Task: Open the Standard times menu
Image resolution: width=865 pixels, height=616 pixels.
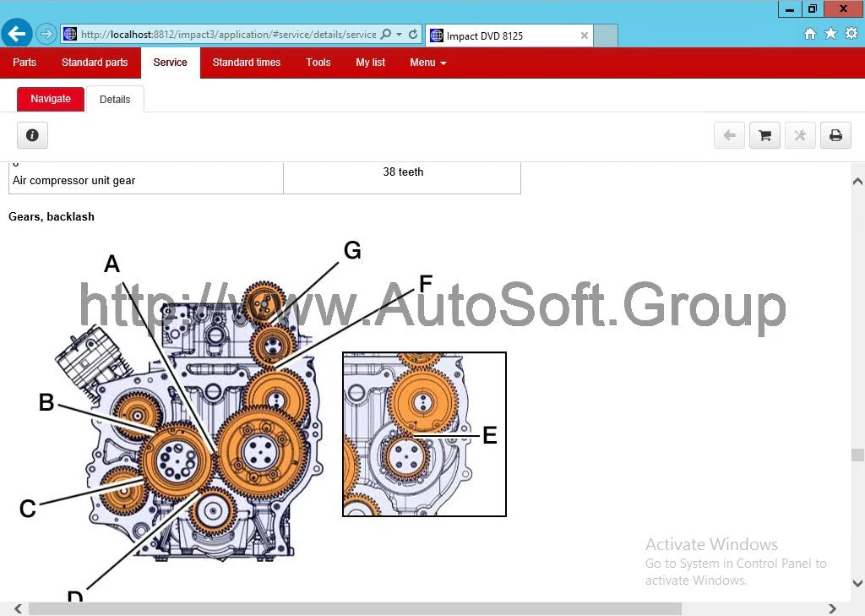Action: coord(246,63)
